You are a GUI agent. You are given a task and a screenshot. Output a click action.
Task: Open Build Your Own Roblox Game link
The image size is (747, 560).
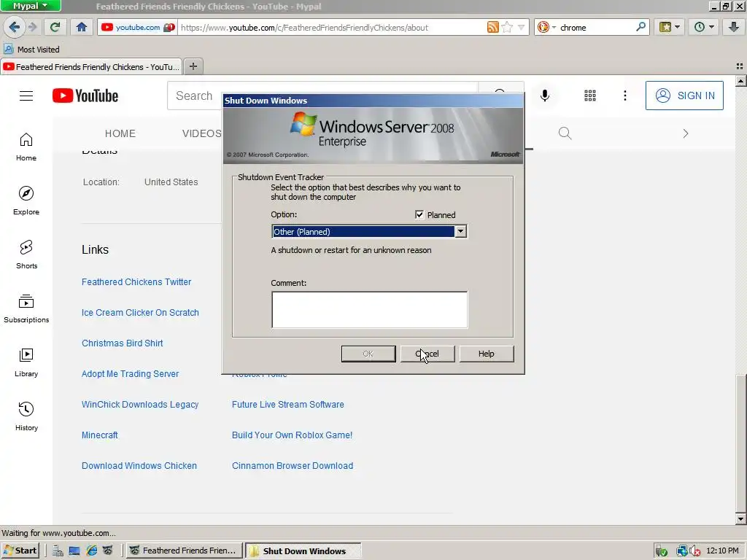(292, 435)
